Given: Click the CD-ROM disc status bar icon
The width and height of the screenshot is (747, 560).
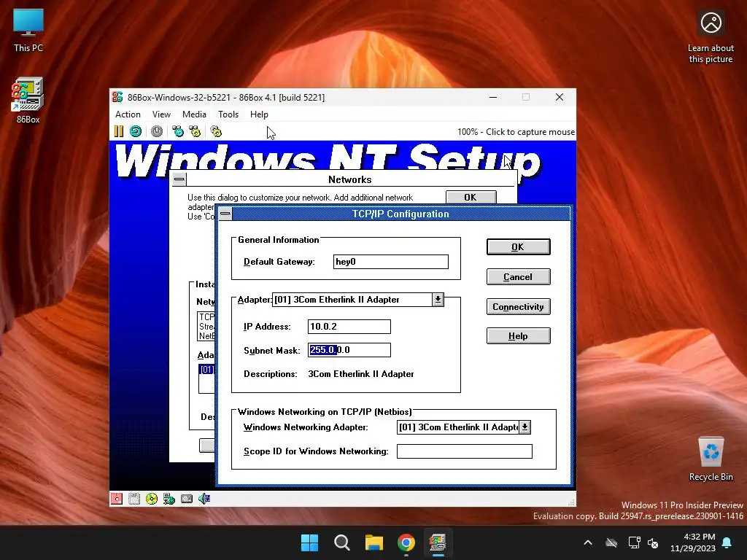Looking at the screenshot, I should coord(152,499).
